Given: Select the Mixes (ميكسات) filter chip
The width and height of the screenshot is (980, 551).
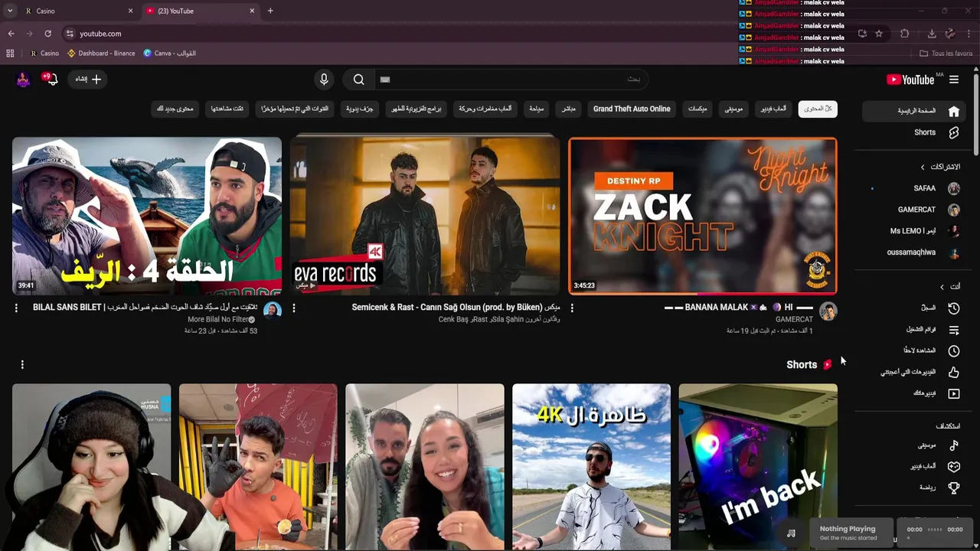Looking at the screenshot, I should (697, 109).
